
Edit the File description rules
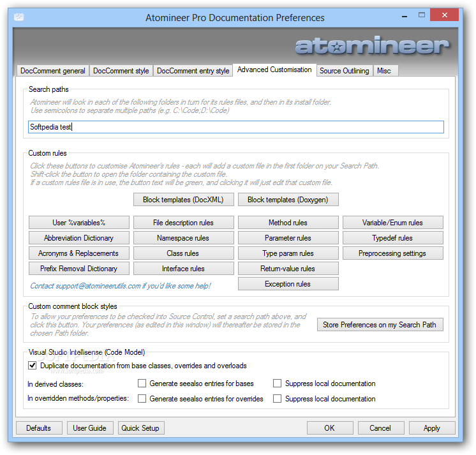click(183, 223)
